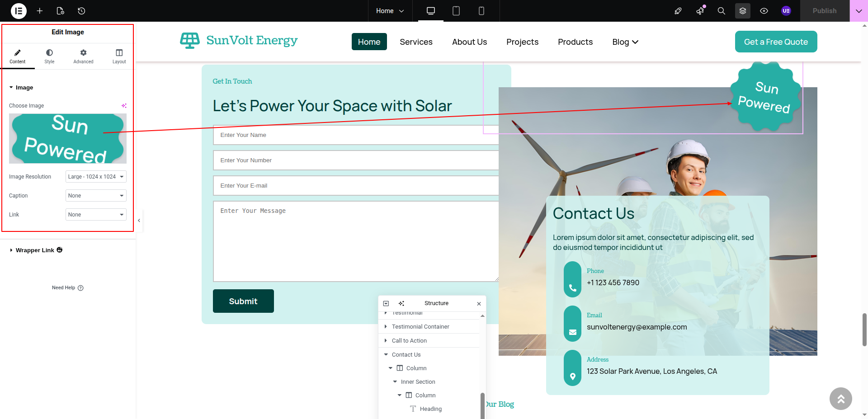Switch to Tablet responsive view

[456, 11]
